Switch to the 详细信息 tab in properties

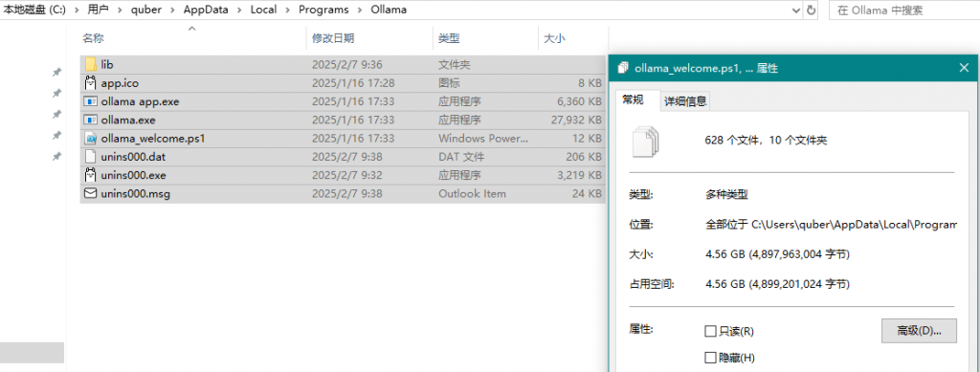tap(685, 101)
